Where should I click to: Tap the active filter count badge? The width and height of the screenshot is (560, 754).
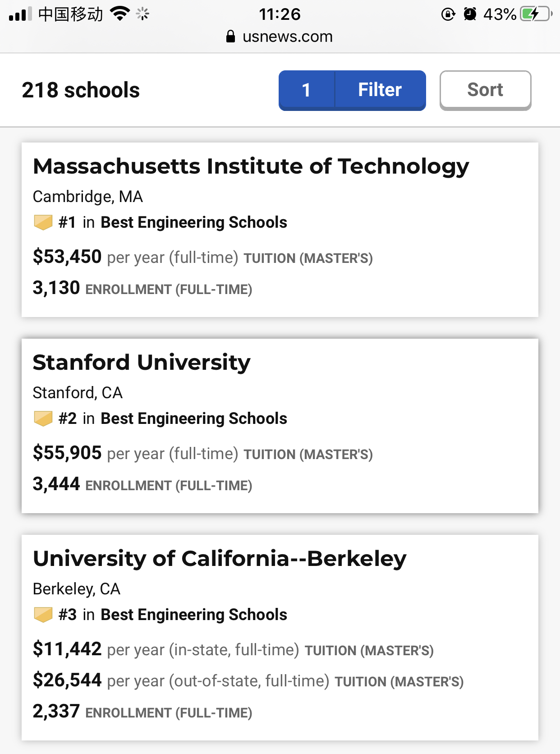(x=307, y=90)
